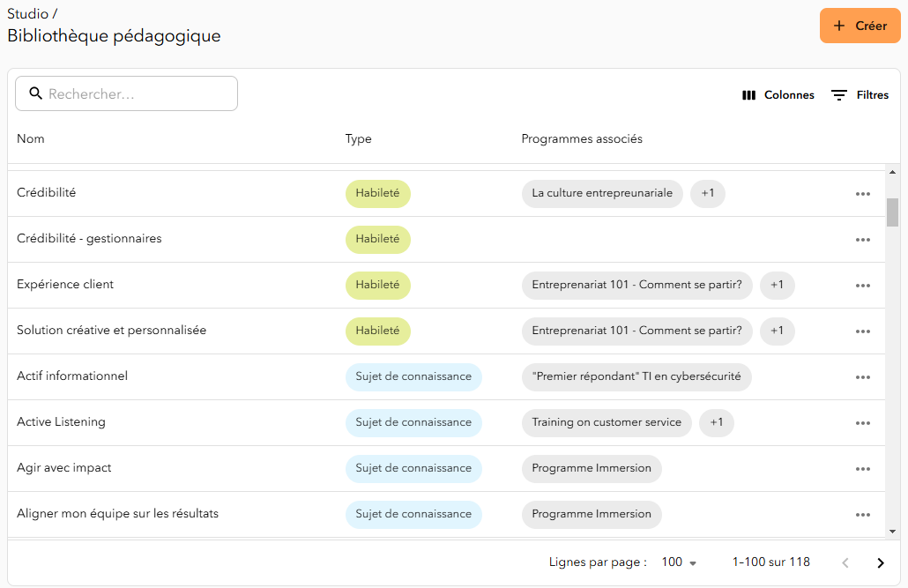Expand +1 programs on Active Listening row
The image size is (908, 588).
717,421
